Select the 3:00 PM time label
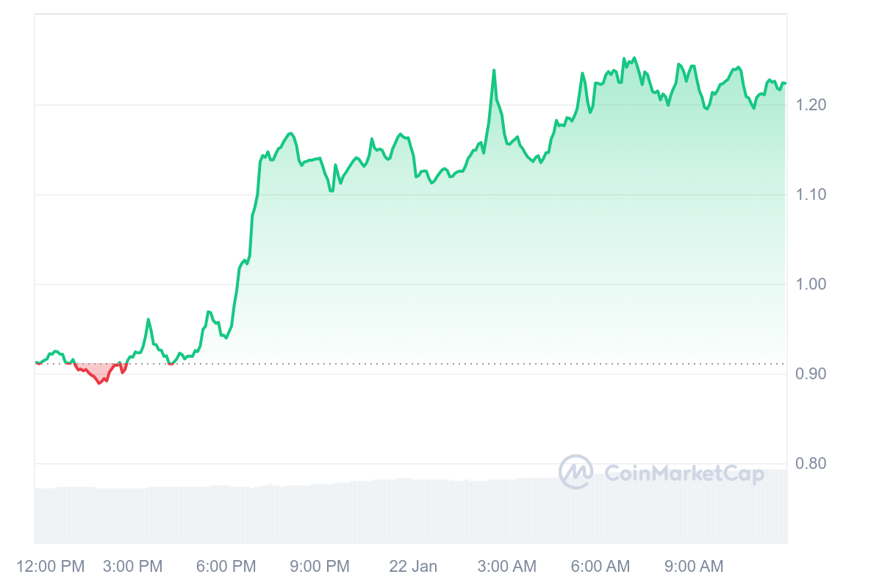 132,567
